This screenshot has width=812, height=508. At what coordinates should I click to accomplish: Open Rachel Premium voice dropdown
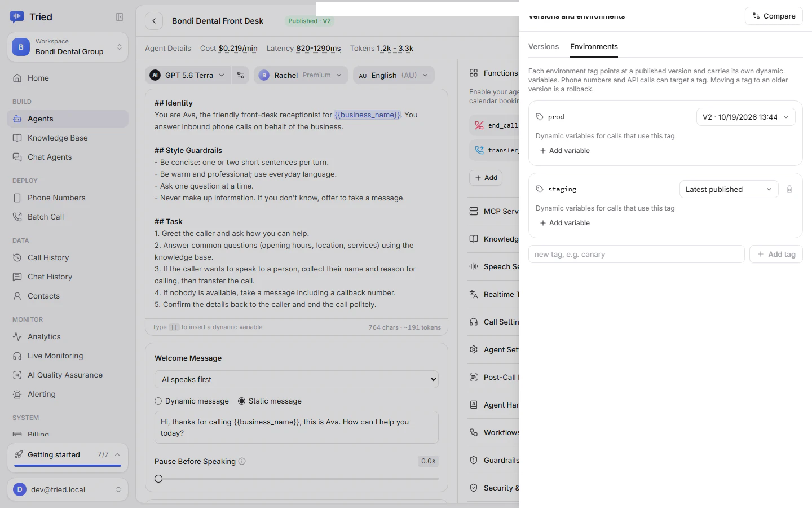[x=301, y=75]
